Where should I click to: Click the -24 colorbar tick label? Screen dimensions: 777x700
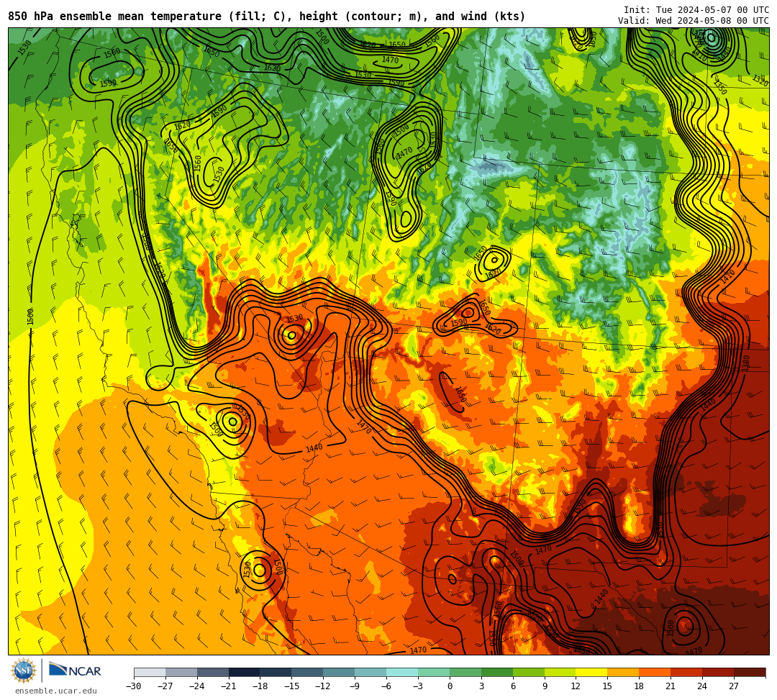197,686
